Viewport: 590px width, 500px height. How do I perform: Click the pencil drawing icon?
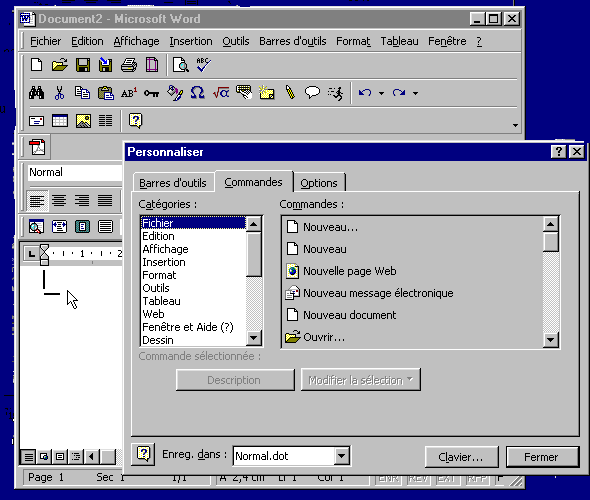(x=290, y=93)
